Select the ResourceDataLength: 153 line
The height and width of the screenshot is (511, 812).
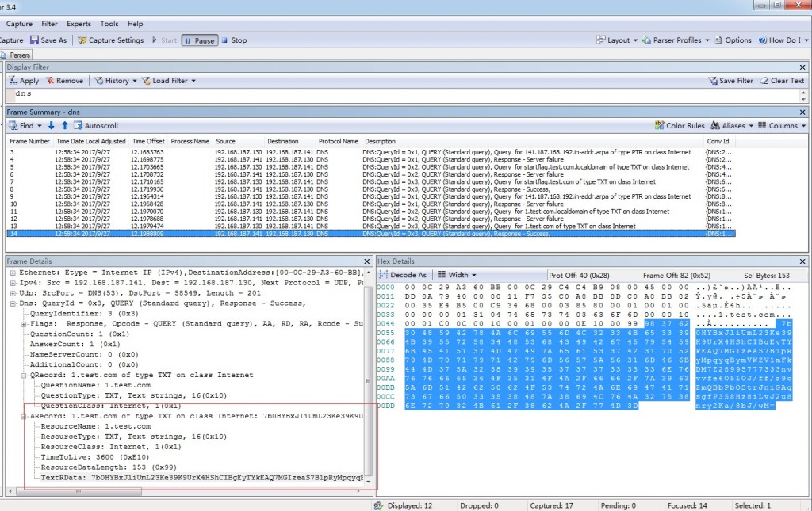coord(108,467)
